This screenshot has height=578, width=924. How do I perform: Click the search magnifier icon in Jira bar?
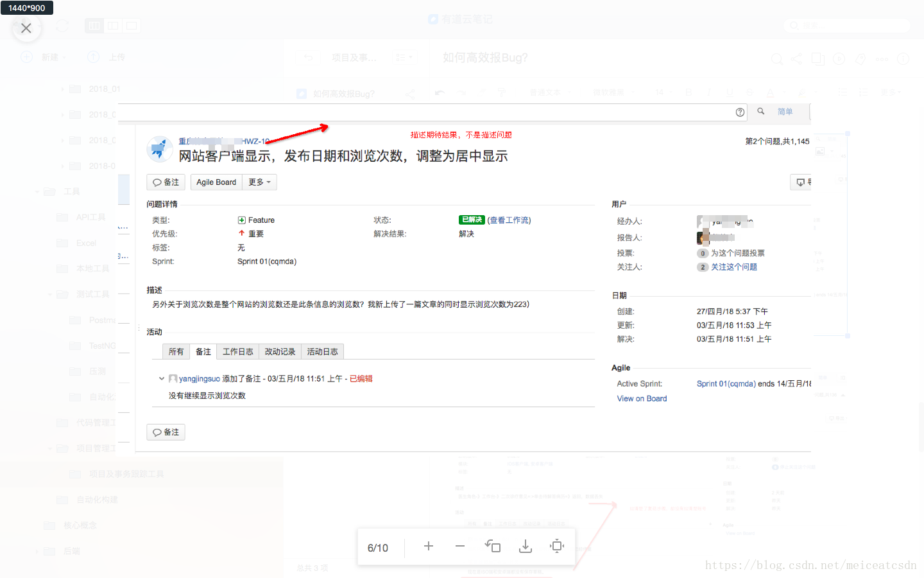tap(761, 111)
